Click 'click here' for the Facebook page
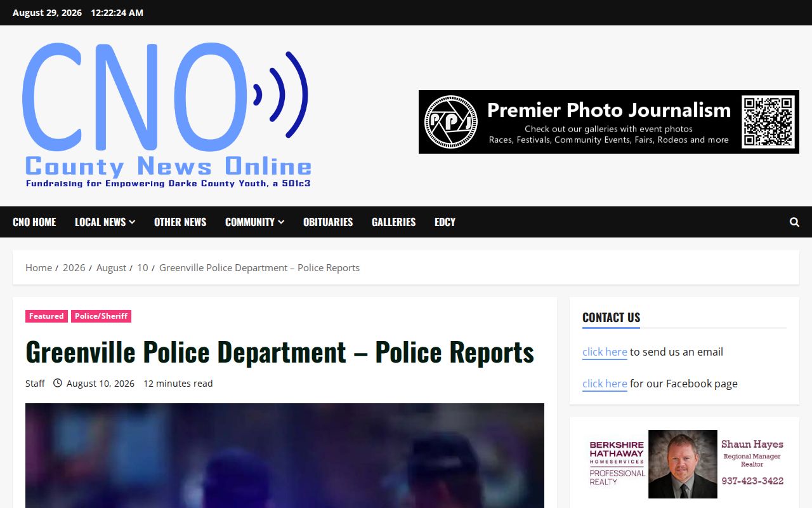This screenshot has width=812, height=508. pos(605,384)
